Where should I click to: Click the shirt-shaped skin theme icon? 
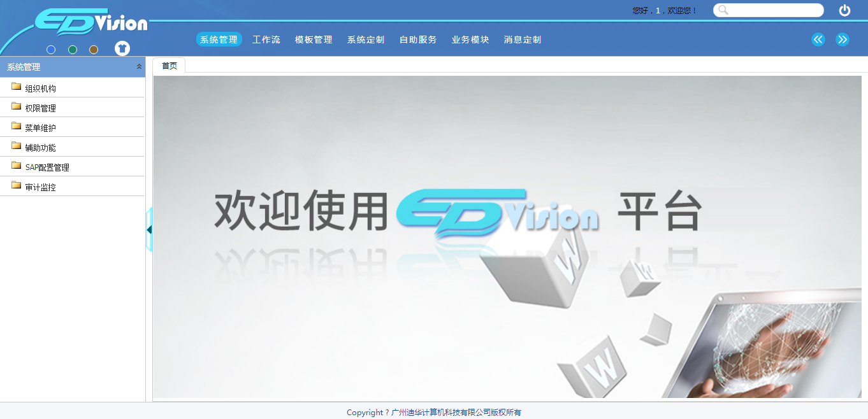click(122, 48)
